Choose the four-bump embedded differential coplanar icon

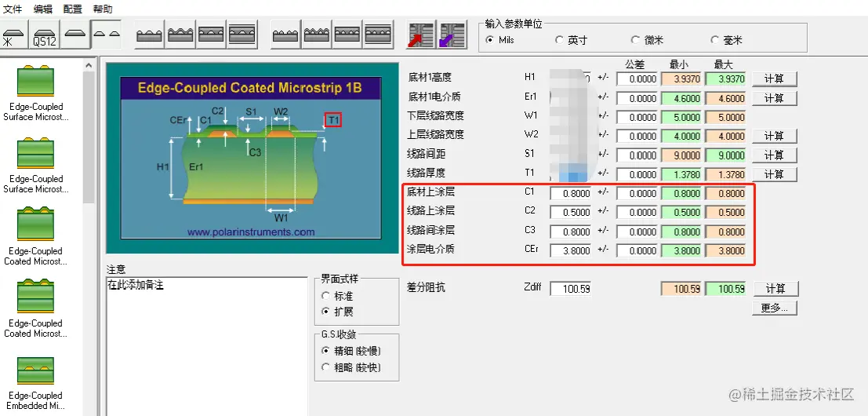click(347, 35)
